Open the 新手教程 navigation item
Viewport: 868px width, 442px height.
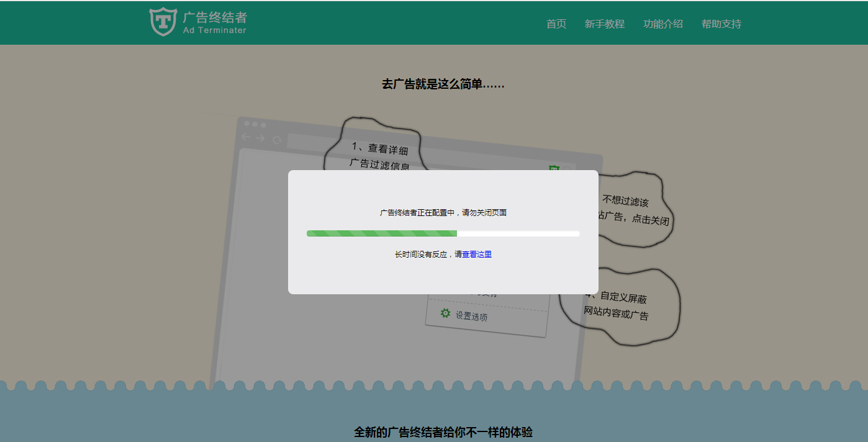pos(606,24)
